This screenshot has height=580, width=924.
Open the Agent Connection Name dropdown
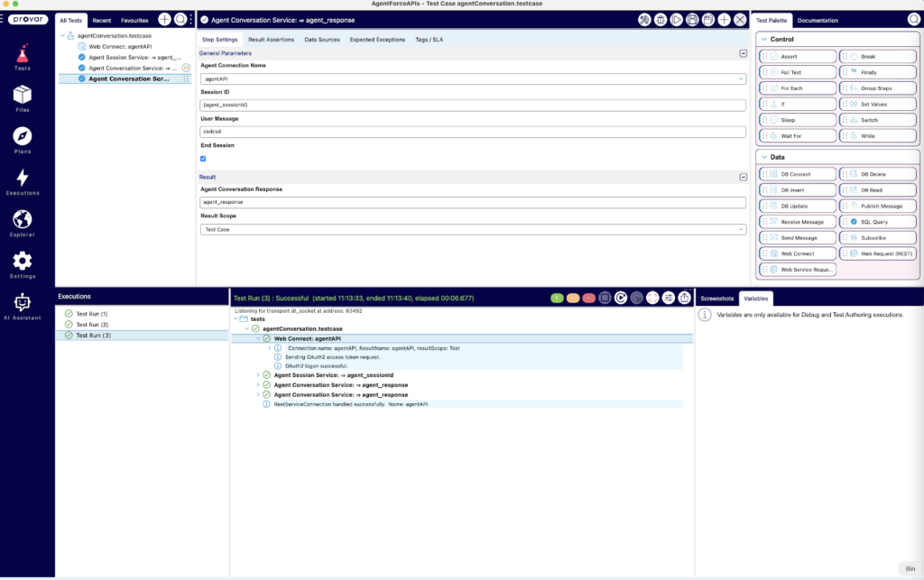pos(473,79)
